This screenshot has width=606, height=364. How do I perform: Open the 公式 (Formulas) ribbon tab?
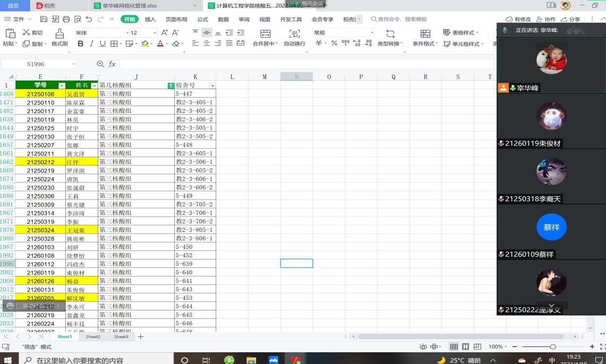(x=202, y=19)
